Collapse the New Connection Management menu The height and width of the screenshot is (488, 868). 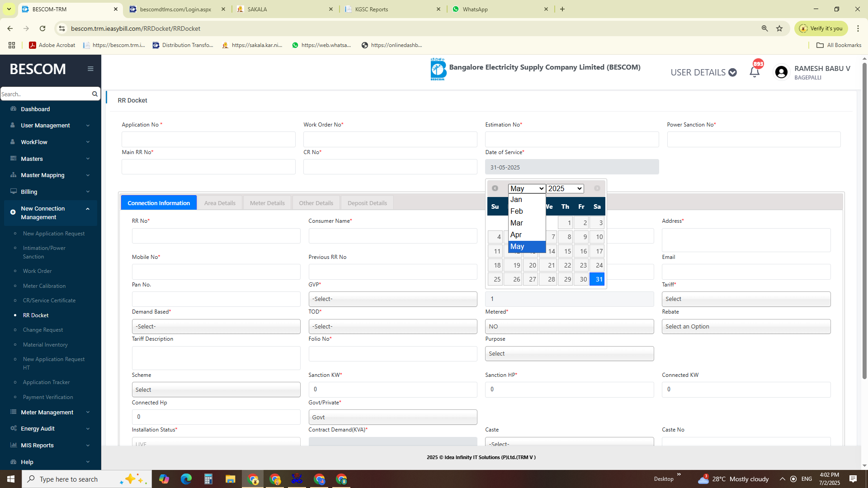(51, 213)
